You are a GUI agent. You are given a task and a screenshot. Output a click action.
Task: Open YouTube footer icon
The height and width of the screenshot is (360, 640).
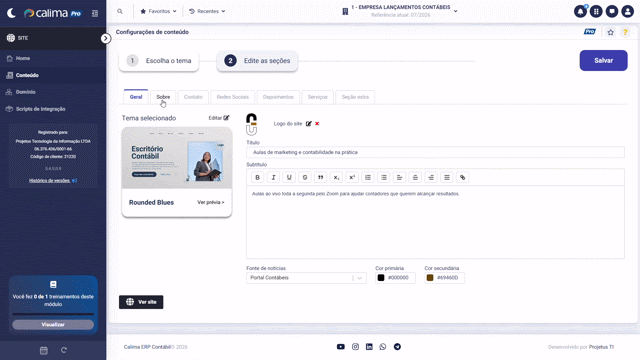341,347
